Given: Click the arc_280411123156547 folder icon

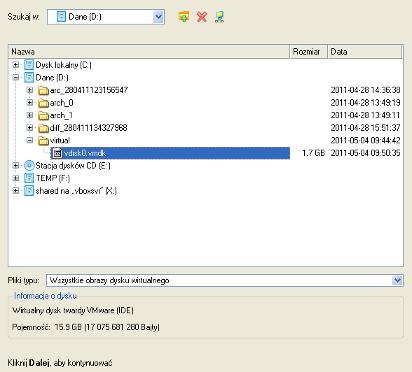Looking at the screenshot, I should [43, 90].
